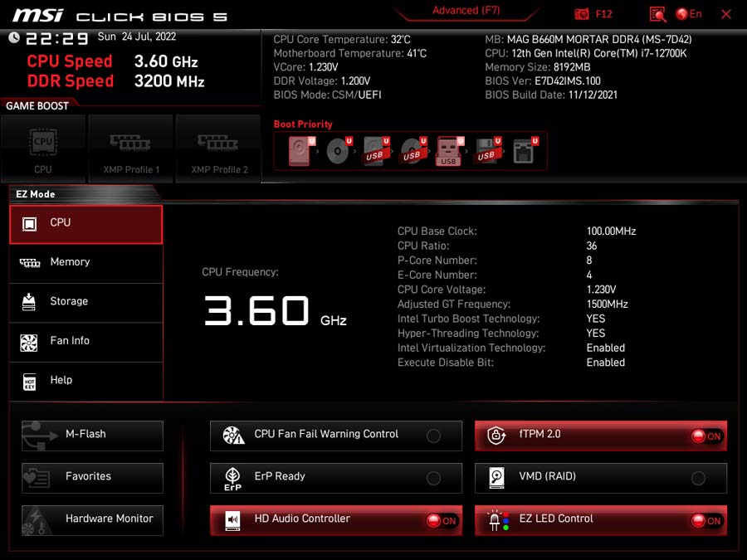Switch to Advanced (F7) mode
747x560 pixels.
coord(466,11)
